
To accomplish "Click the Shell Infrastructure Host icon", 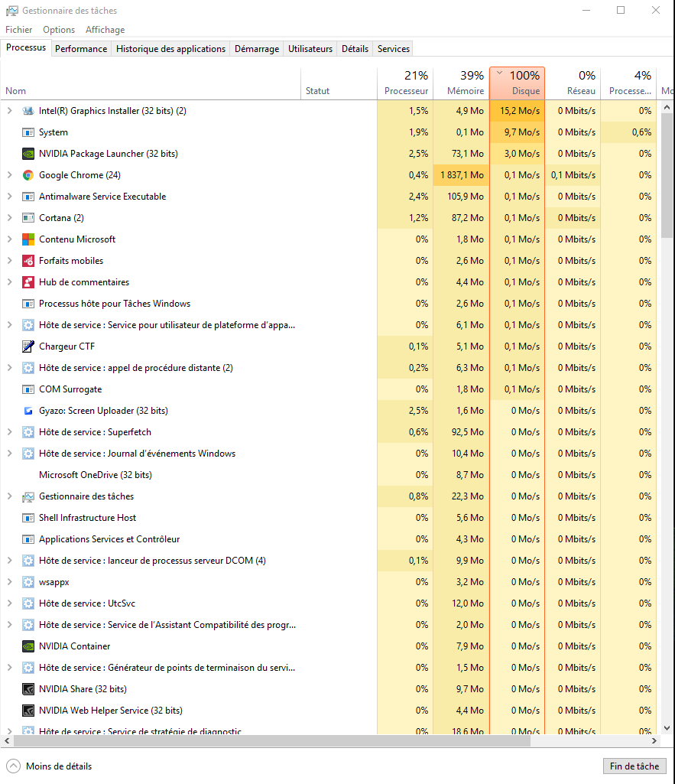I will 28,518.
